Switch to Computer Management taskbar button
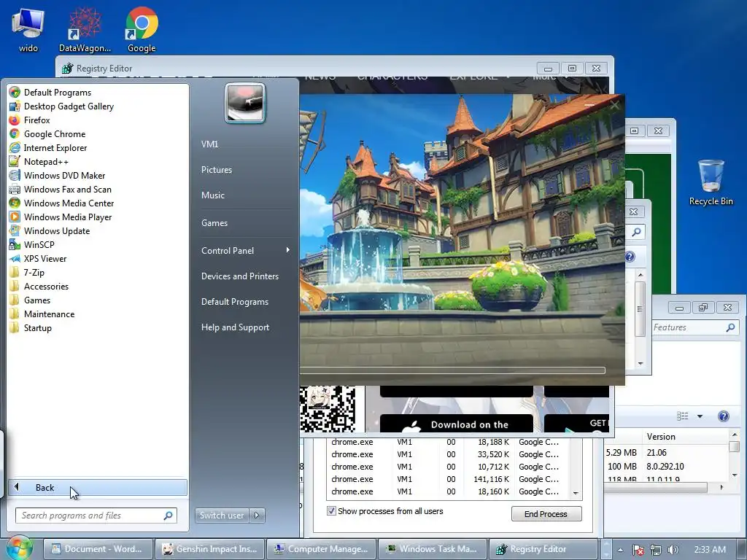 (x=322, y=549)
